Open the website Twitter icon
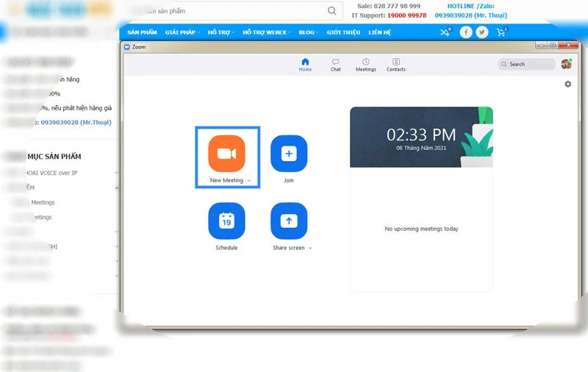This screenshot has width=588, height=372. [482, 32]
